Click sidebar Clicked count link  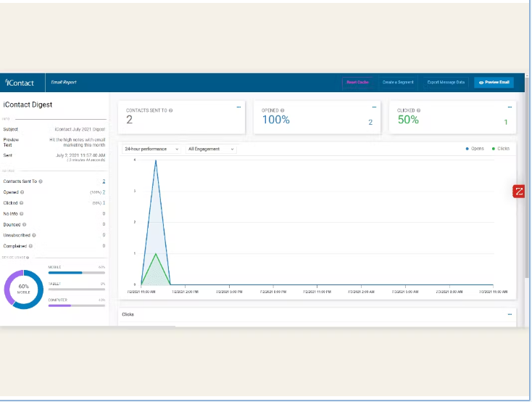pyautogui.click(x=104, y=203)
